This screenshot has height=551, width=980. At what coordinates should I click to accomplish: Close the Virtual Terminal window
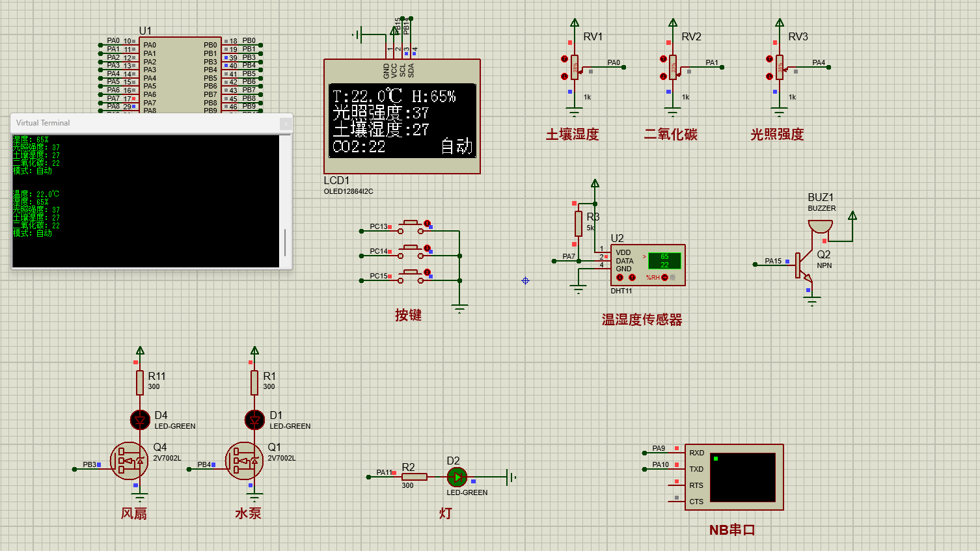tap(285, 123)
